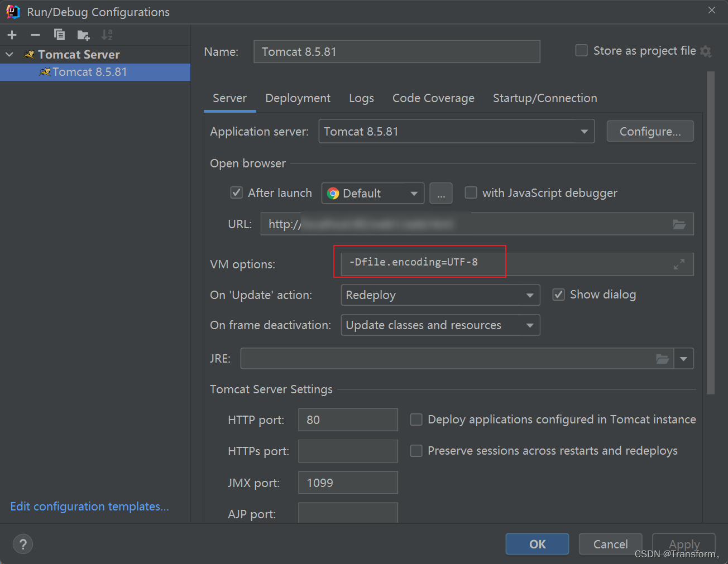Enable Deploy applications configured in Tomcat instance
The image size is (728, 564).
[x=416, y=420]
